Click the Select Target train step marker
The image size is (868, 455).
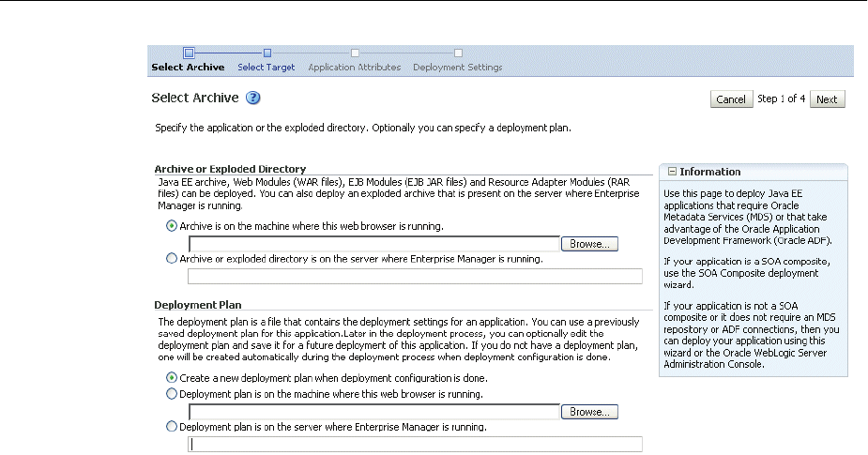pyautogui.click(x=266, y=53)
